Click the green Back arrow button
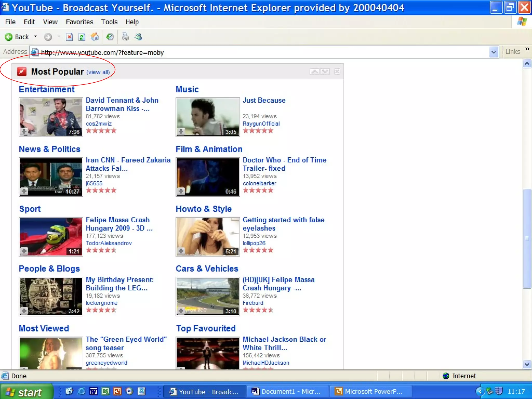The height and width of the screenshot is (399, 532). coord(9,37)
